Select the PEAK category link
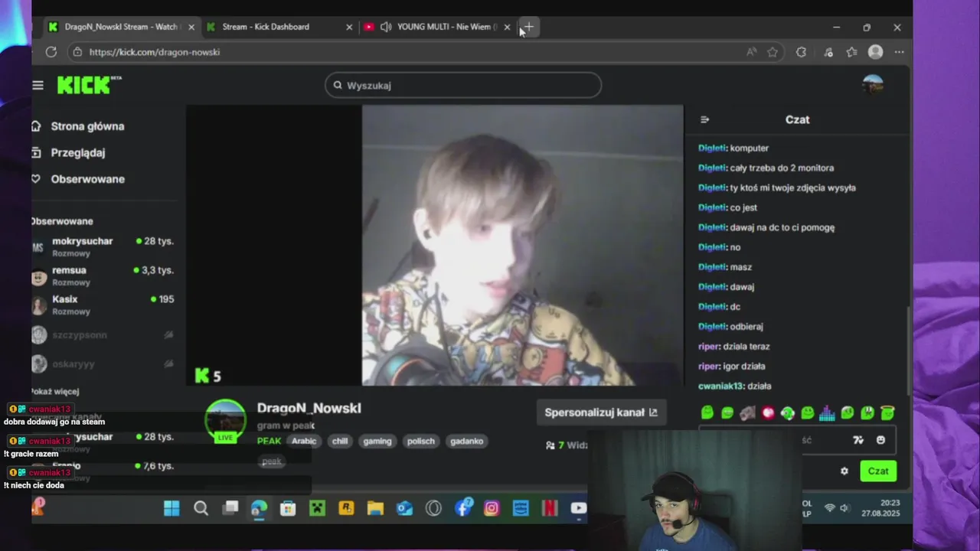The height and width of the screenshot is (551, 980). click(x=269, y=441)
